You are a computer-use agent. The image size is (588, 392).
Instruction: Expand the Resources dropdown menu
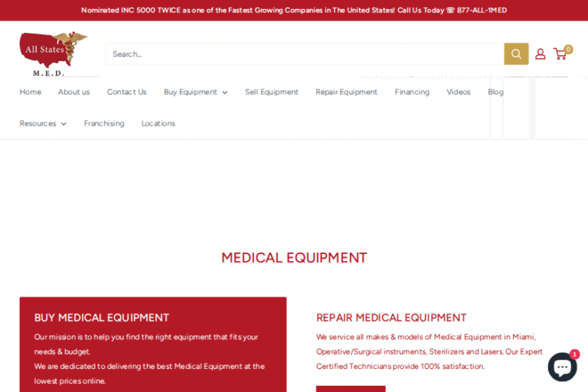click(43, 123)
